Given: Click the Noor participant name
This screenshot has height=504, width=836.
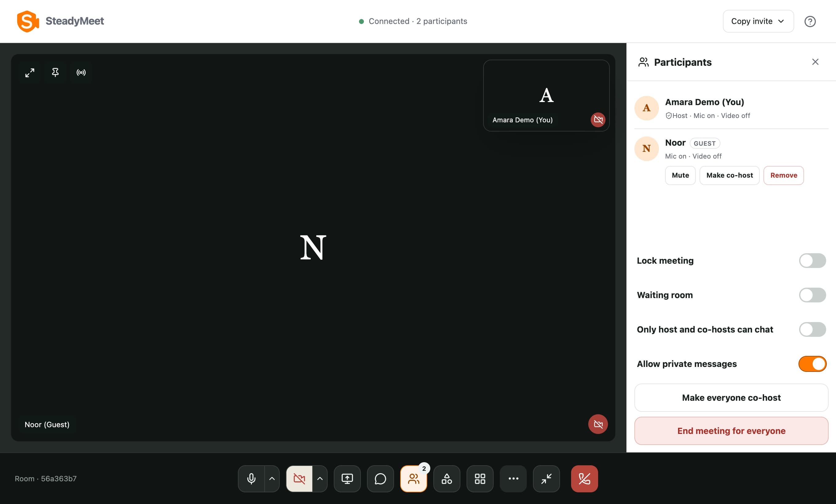Looking at the screenshot, I should (675, 143).
